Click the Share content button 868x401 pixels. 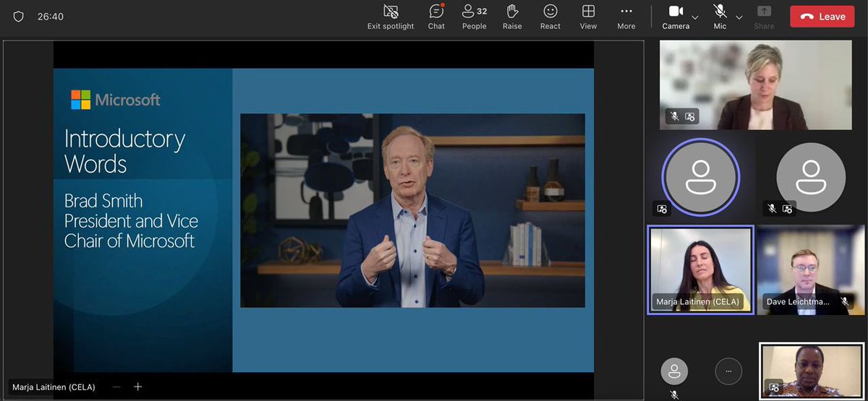coord(764,17)
